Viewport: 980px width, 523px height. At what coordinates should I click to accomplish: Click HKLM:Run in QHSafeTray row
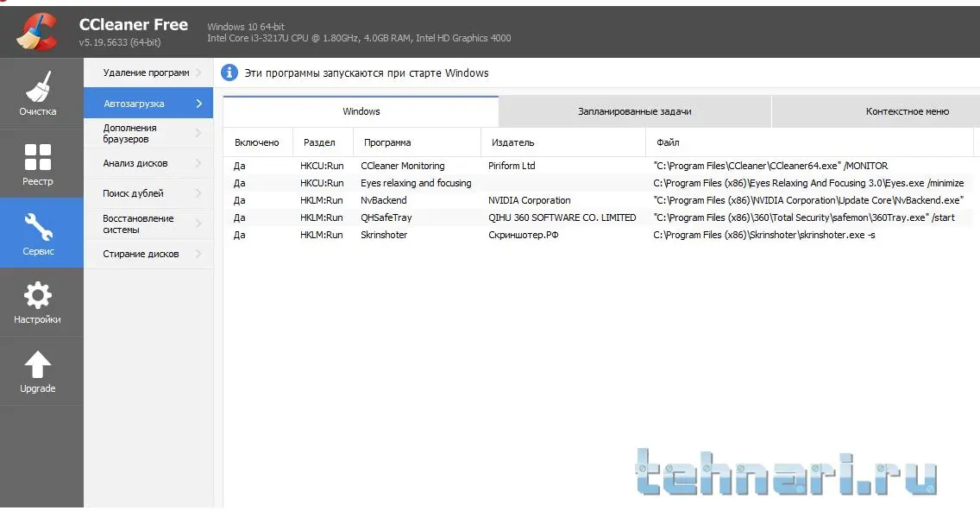click(321, 217)
